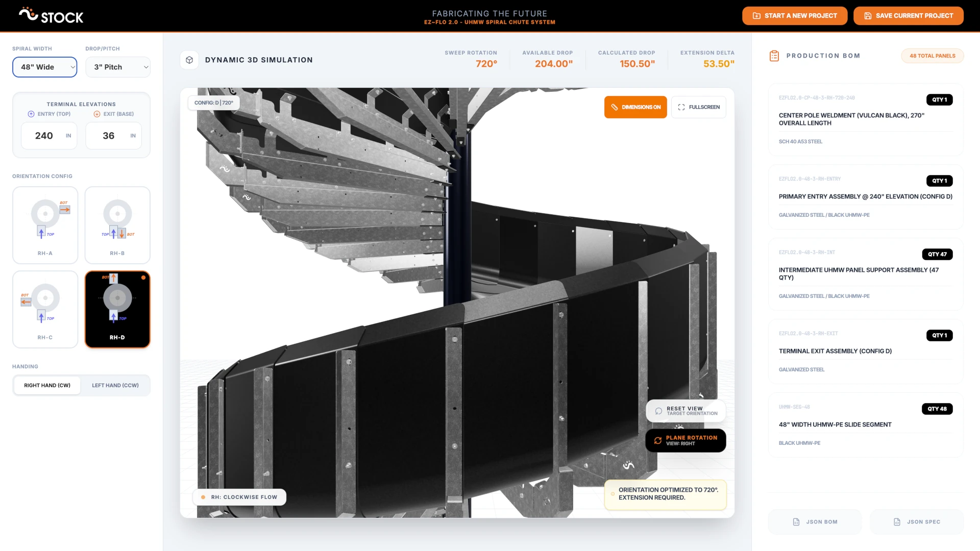Select the RH-B orientation config

[x=117, y=224]
